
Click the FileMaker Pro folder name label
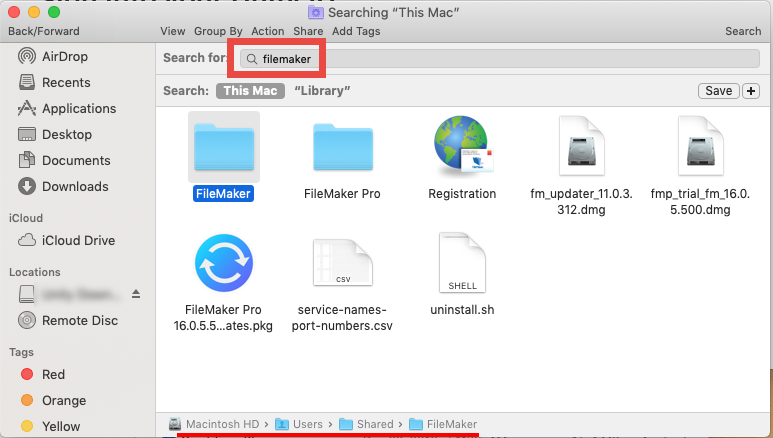[342, 194]
